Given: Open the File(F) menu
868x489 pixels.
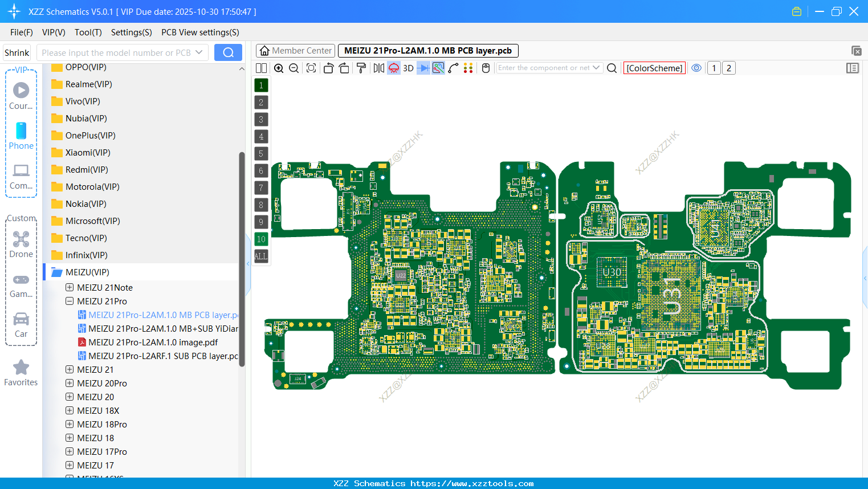Looking at the screenshot, I should (22, 32).
